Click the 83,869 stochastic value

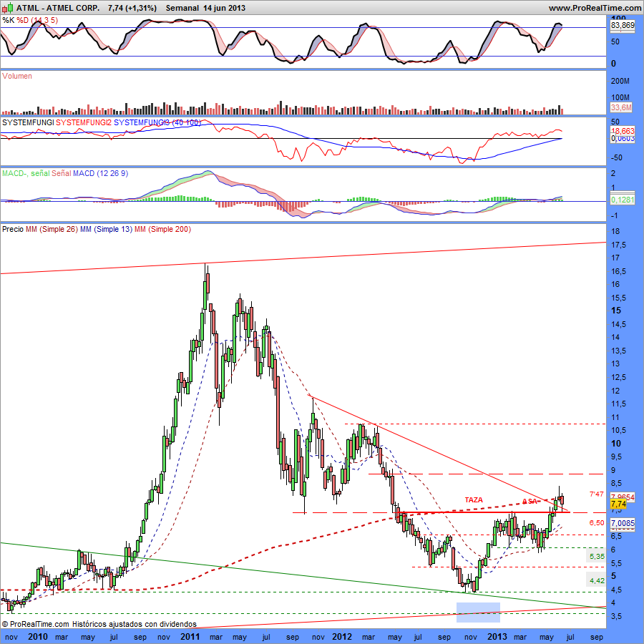[623, 25]
